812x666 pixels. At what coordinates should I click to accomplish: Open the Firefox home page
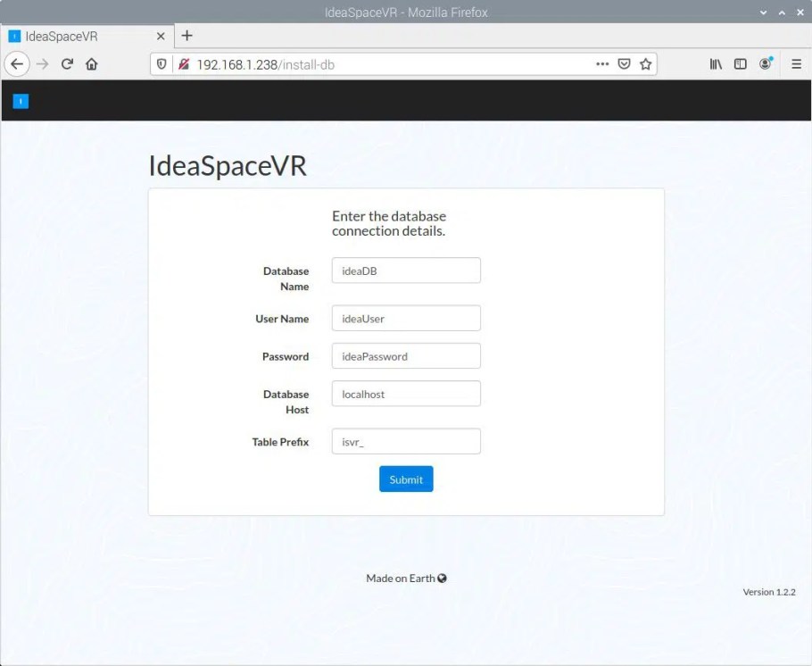92,64
